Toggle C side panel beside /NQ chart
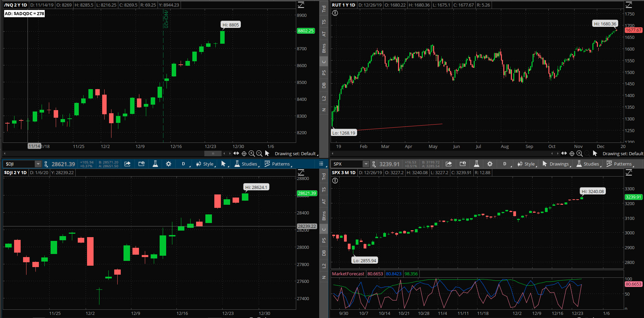Image resolution: width=644 pixels, height=318 pixels. 324,62
